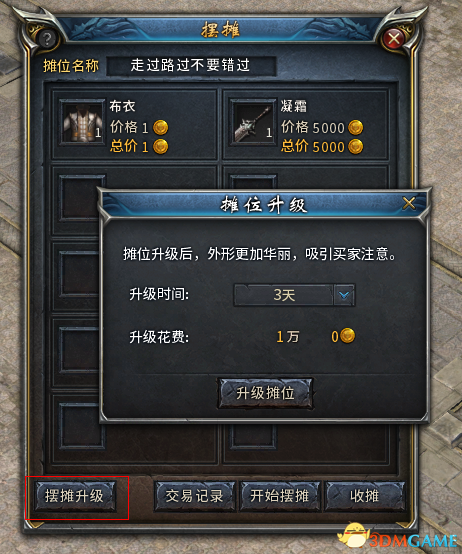
Task: Click the gold coin next to upgrade cost
Action: tap(348, 336)
